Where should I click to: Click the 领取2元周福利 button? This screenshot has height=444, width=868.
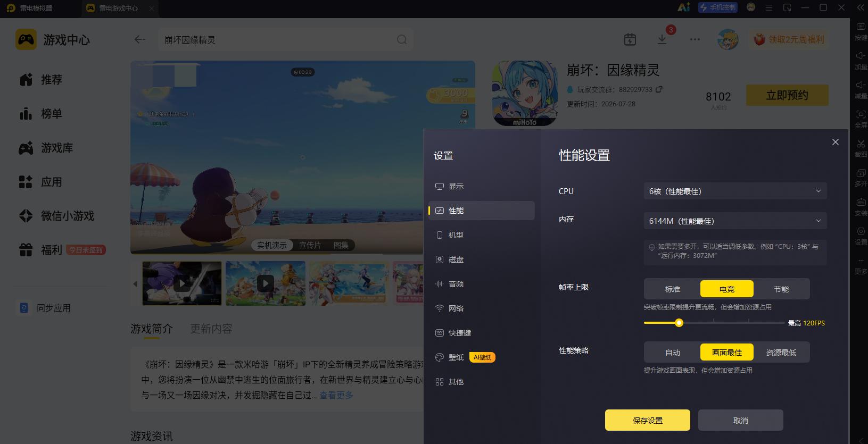point(789,39)
